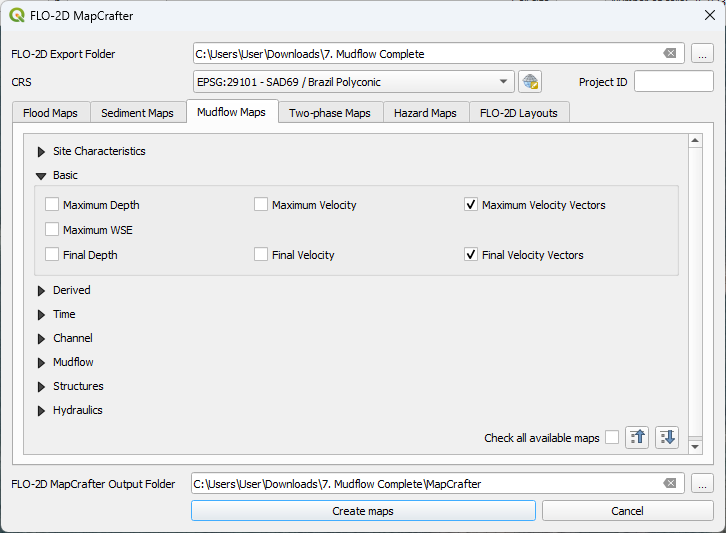Enable the Maximum Depth checkbox
Viewport: 726px width, 533px height.
click(52, 205)
